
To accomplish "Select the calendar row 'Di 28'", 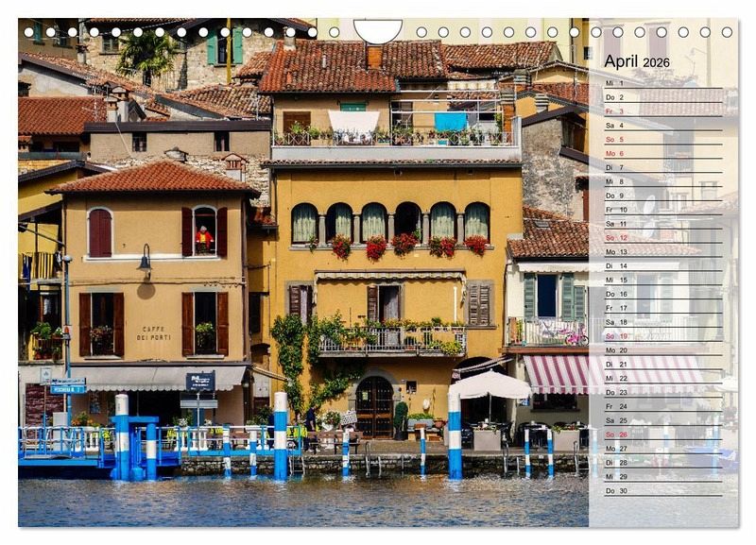I will (663, 463).
